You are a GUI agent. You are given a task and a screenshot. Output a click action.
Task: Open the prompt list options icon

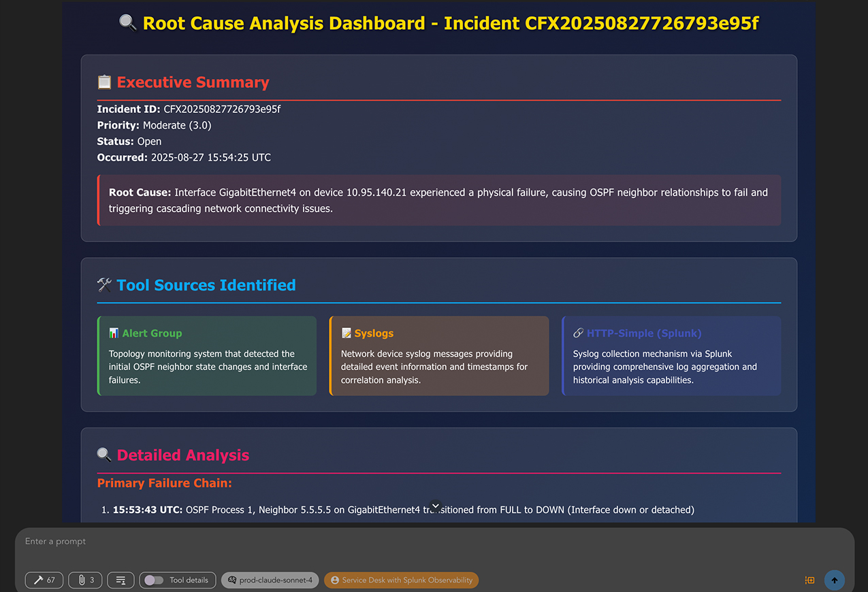click(x=120, y=580)
